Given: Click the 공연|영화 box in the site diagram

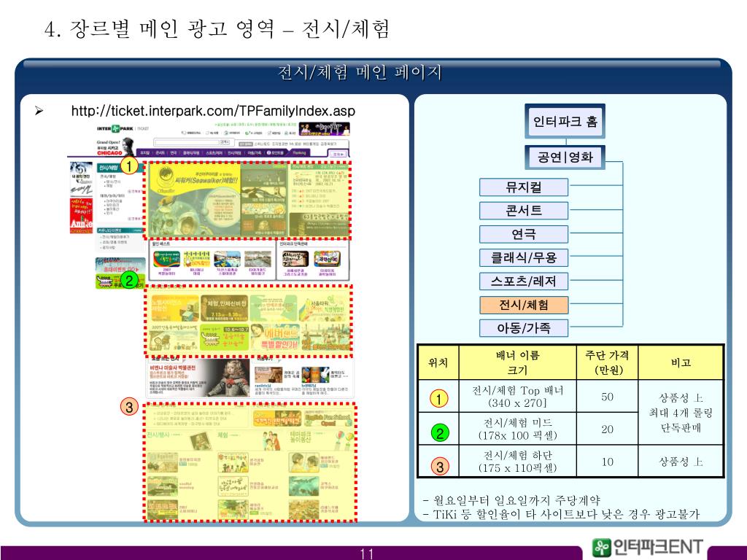Looking at the screenshot, I should pos(565,157).
